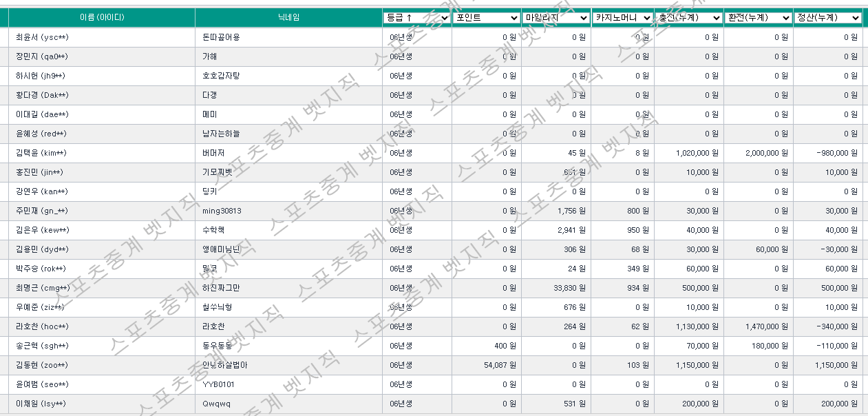Click the 닉네임 column header
This screenshot has width=868, height=416.
click(288, 18)
